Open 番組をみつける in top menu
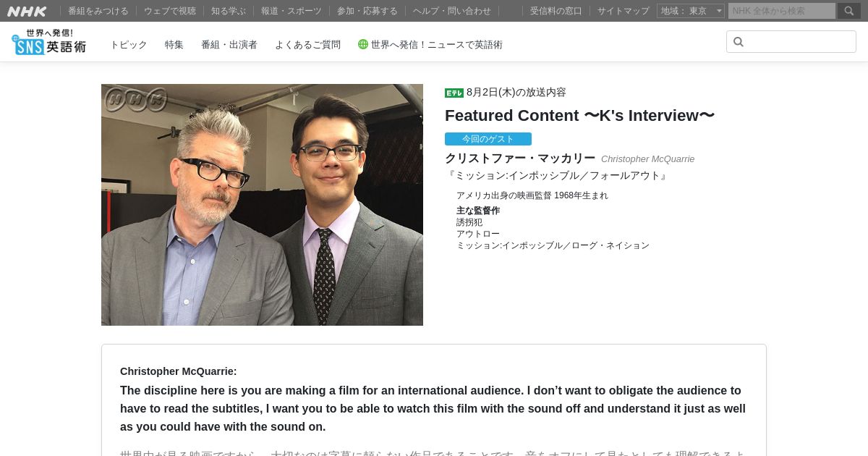The height and width of the screenshot is (456, 868). tap(98, 11)
